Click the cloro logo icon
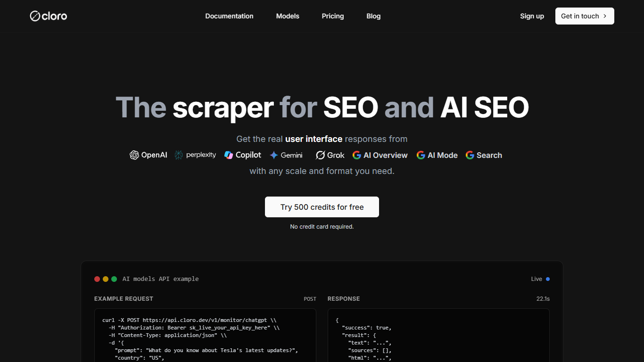This screenshot has height=362, width=644. 35,16
